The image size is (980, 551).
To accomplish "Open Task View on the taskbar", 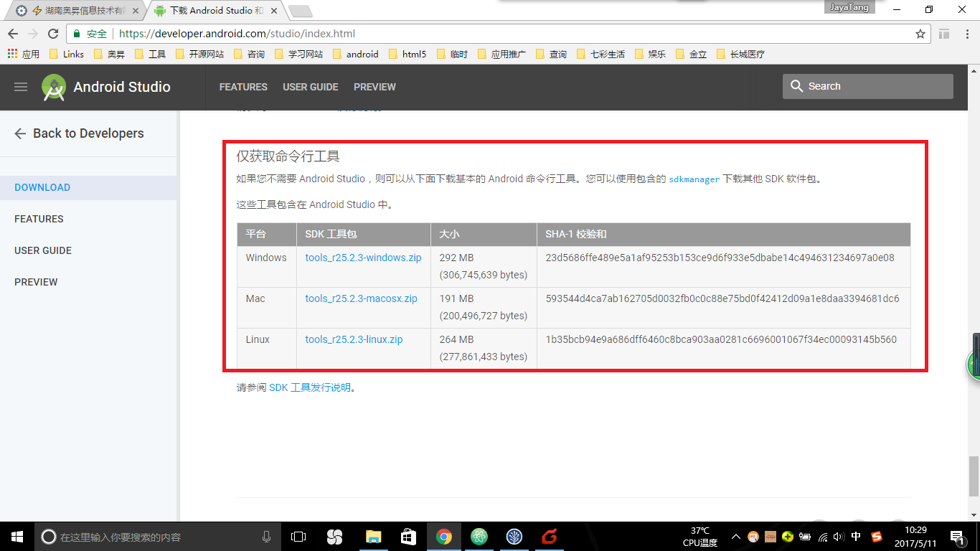I will pyautogui.click(x=298, y=537).
